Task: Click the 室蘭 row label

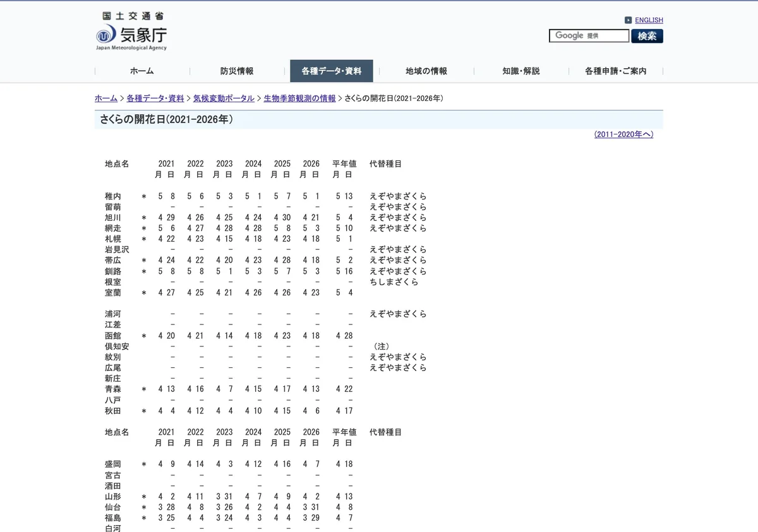Action: [113, 293]
